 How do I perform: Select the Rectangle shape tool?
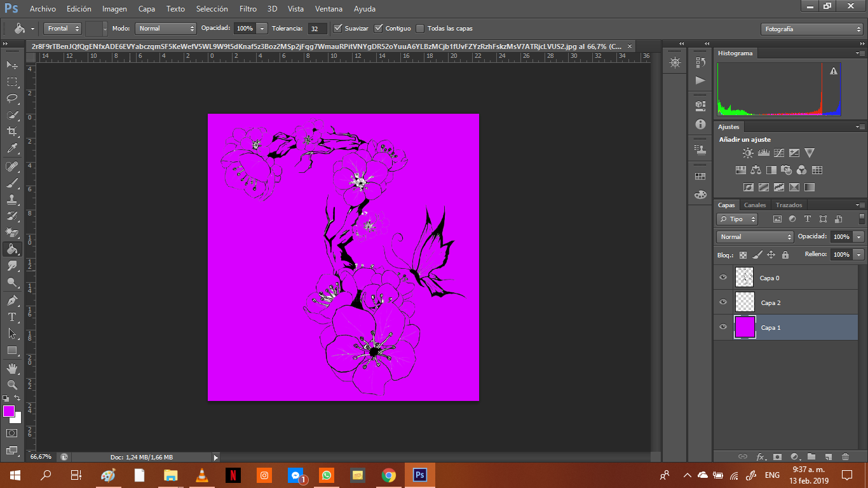(x=12, y=350)
